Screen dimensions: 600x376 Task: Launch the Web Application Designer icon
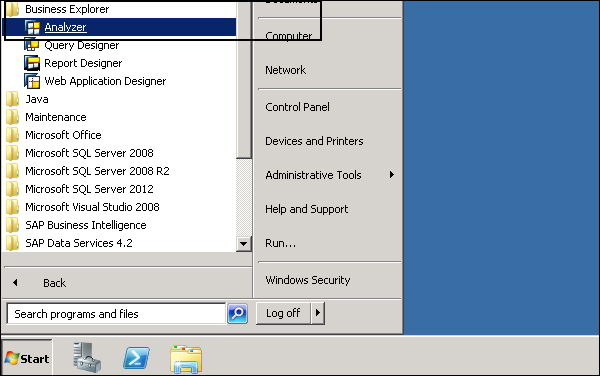(32, 81)
